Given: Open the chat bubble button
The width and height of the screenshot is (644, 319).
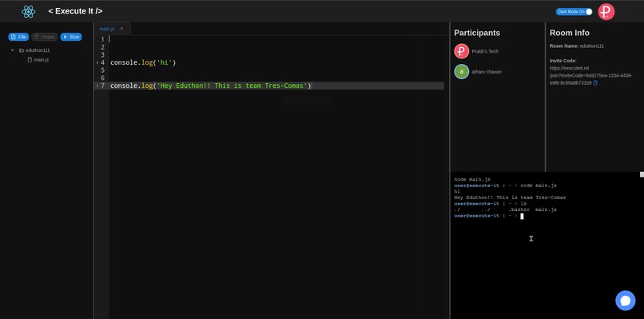Looking at the screenshot, I should coord(625,301).
